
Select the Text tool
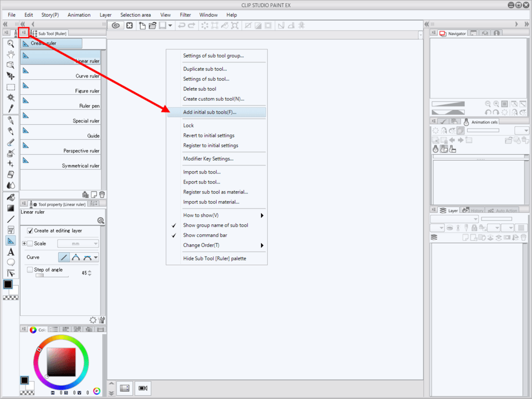coord(10,252)
